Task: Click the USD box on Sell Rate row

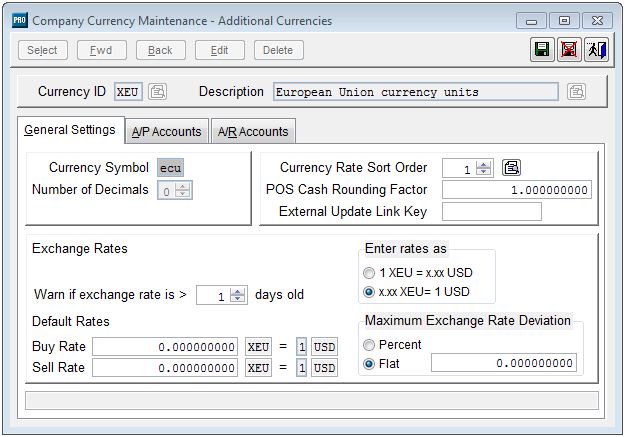Action: (x=324, y=367)
